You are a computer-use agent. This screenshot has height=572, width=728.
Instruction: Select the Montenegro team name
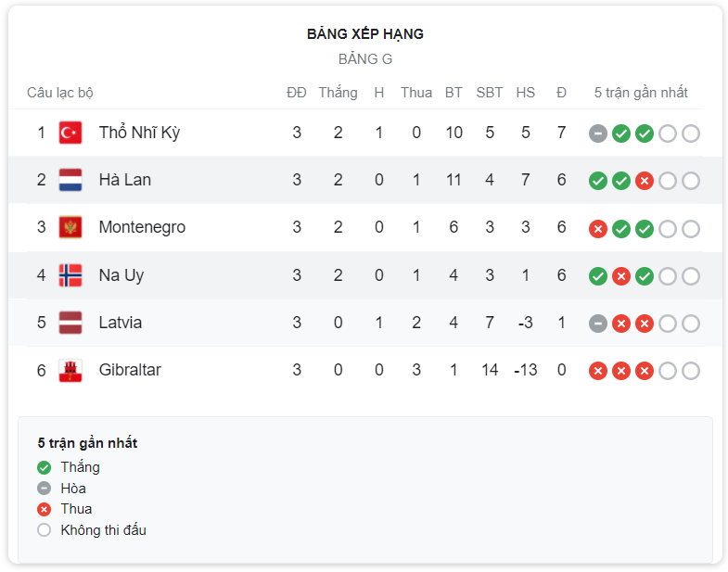tap(142, 227)
